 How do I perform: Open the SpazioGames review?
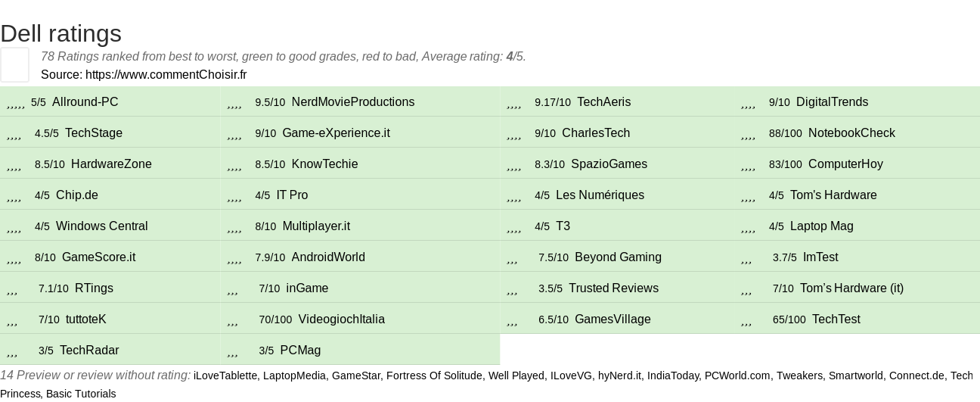coord(609,164)
